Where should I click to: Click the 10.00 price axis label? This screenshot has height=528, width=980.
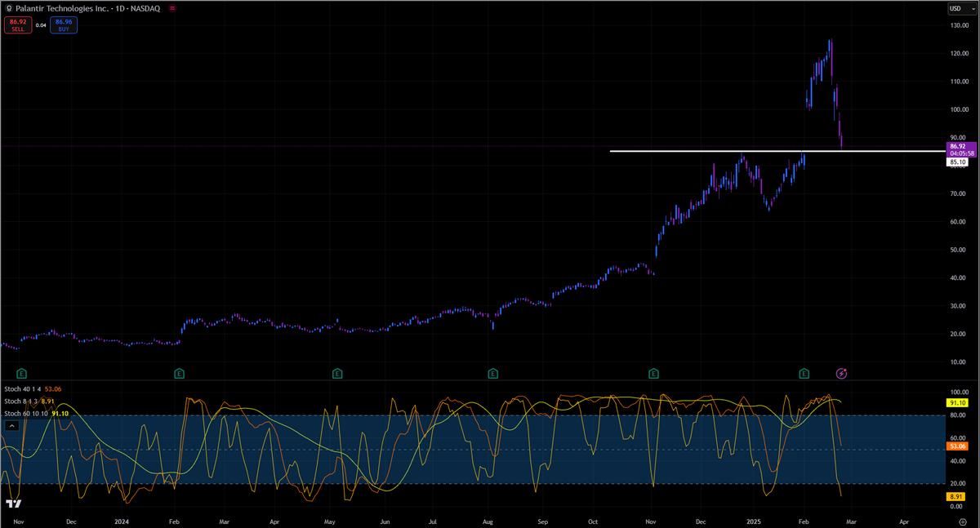click(x=959, y=362)
